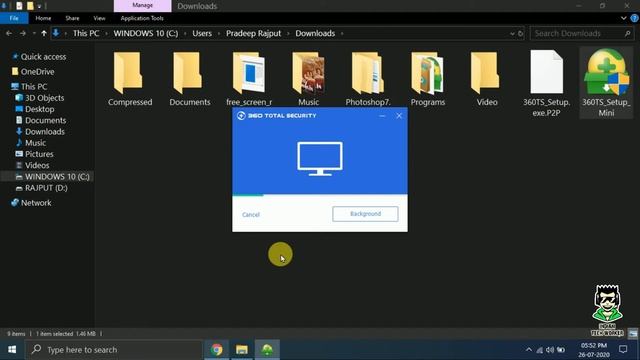Open the 360 installer taskbar icon
The width and height of the screenshot is (640, 360).
coord(267,350)
